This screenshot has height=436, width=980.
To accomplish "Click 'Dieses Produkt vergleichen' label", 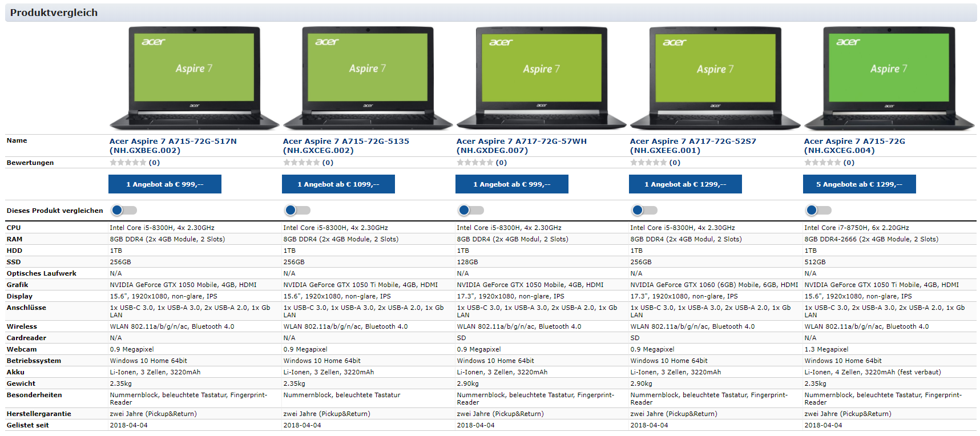I will tap(55, 211).
